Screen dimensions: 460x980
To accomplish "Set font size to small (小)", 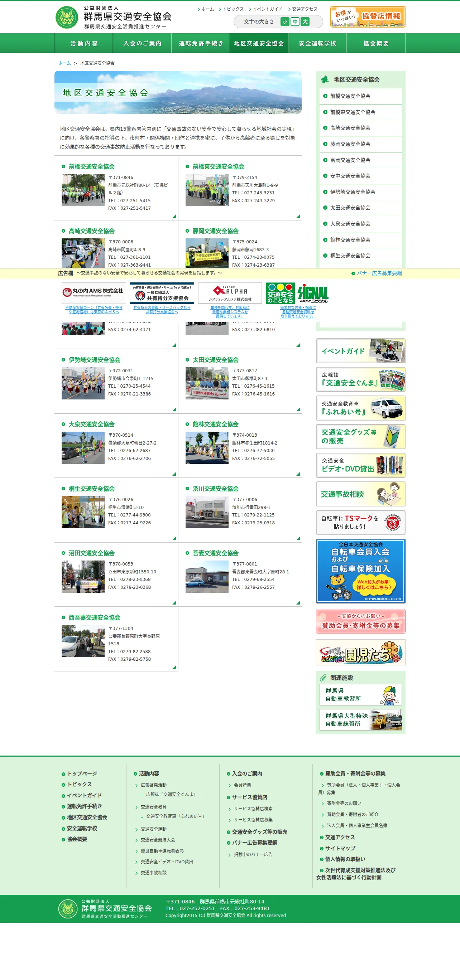I will (x=284, y=22).
